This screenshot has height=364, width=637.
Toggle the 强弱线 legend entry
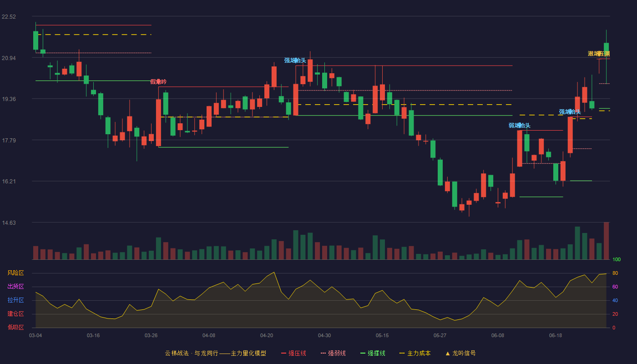pos(333,353)
